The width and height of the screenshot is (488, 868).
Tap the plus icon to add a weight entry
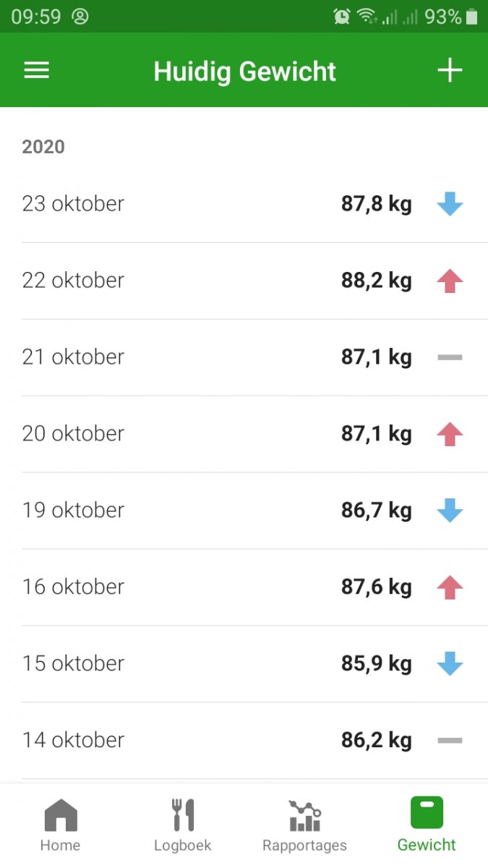tap(450, 70)
